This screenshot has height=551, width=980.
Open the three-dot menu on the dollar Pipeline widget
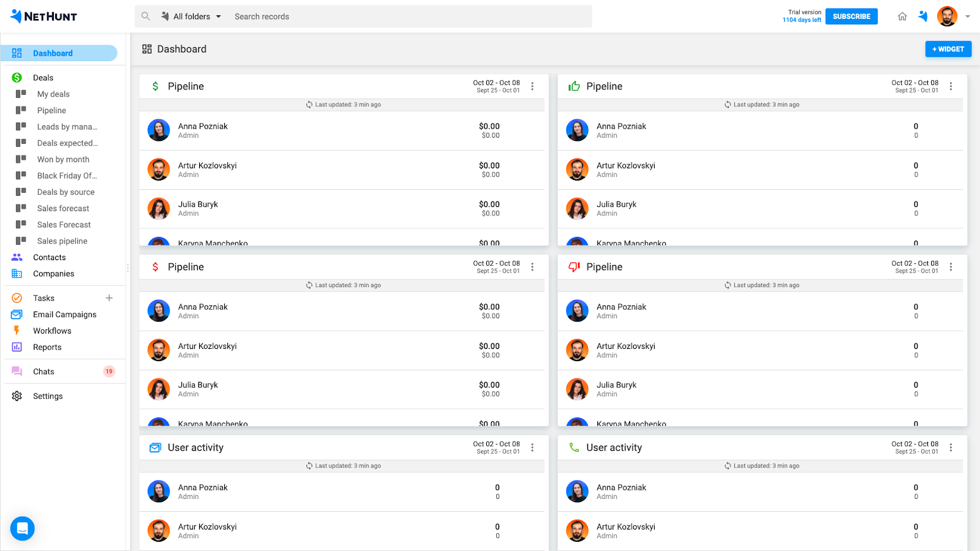click(x=532, y=86)
